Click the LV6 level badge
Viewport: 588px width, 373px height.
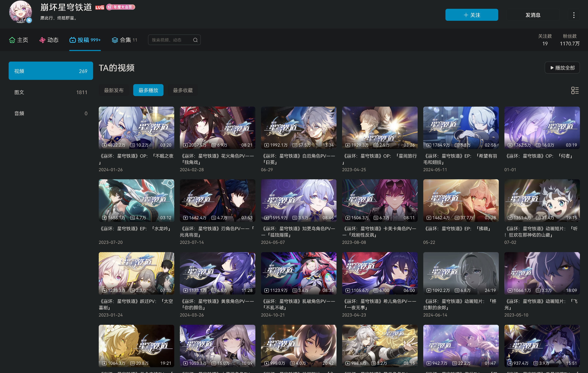[x=100, y=7]
